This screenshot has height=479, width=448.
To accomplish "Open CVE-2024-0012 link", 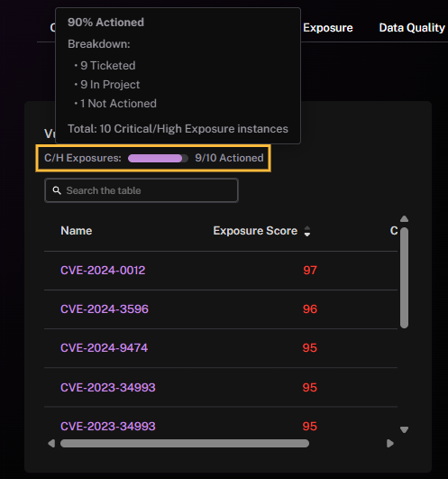I will pyautogui.click(x=103, y=271).
